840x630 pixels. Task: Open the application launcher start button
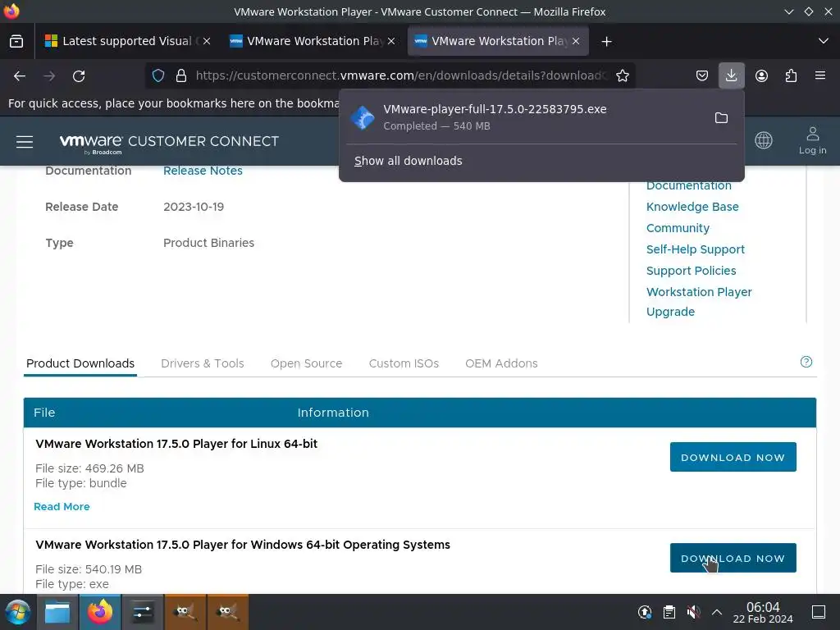tap(17, 612)
